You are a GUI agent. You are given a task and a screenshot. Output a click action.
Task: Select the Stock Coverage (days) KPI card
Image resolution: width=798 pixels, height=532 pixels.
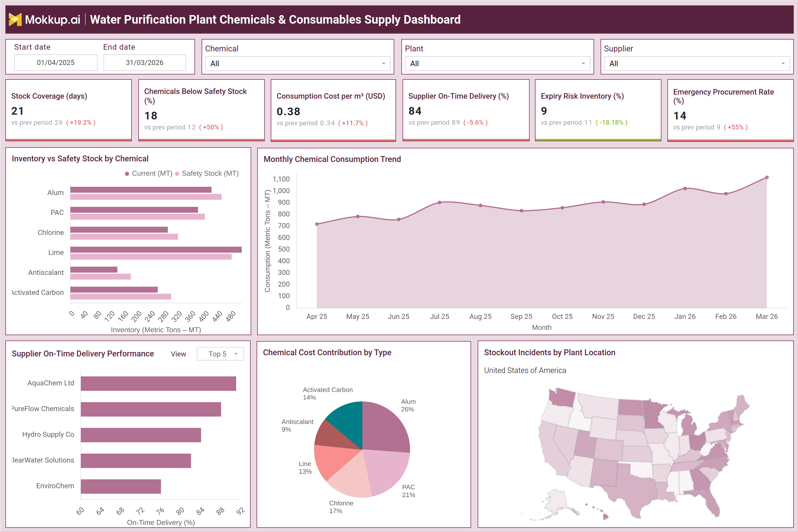69,110
